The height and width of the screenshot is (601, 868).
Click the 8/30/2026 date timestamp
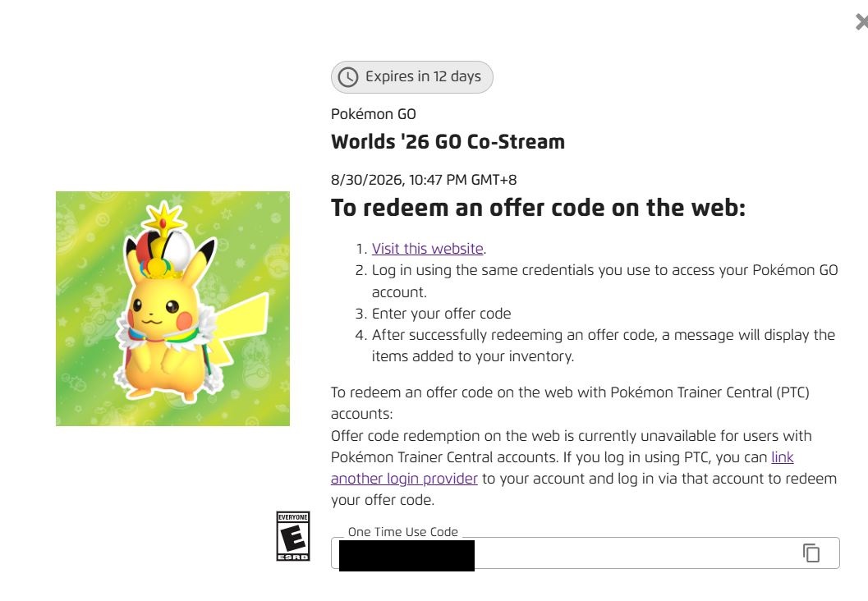click(x=424, y=180)
